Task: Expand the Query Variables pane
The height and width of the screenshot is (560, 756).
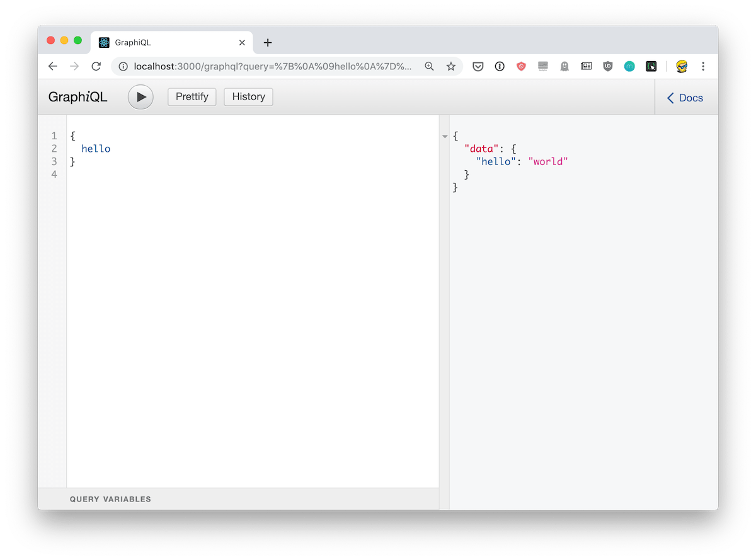Action: coord(110,499)
